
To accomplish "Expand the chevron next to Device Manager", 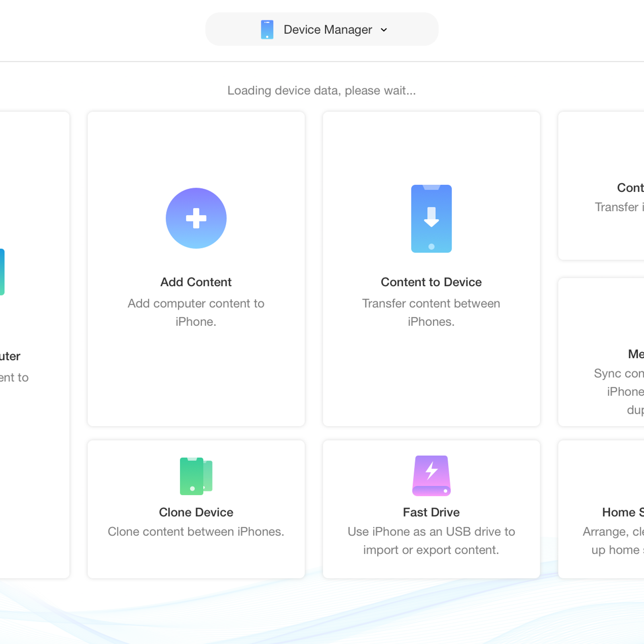I will click(384, 30).
